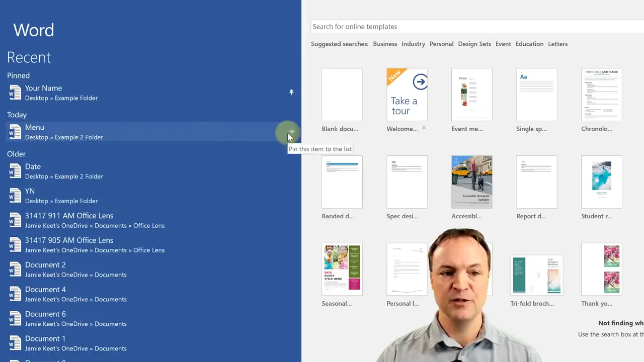
Task: Click the Word file icon beside Date
Action: (15, 171)
